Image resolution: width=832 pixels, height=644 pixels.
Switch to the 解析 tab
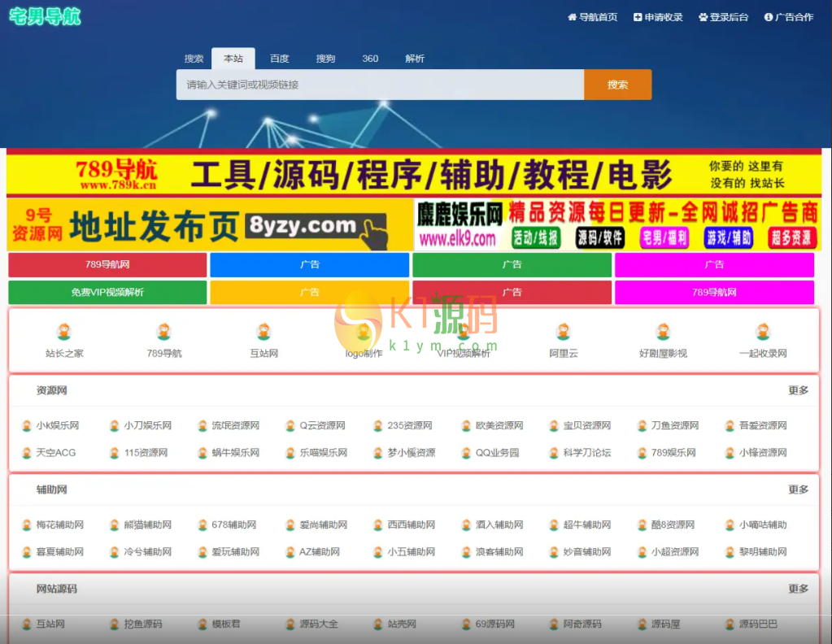tap(415, 59)
